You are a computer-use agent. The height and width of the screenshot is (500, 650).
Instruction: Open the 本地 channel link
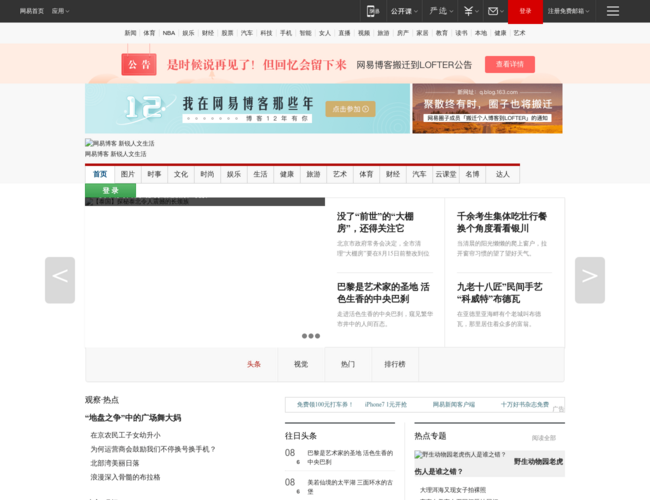480,33
